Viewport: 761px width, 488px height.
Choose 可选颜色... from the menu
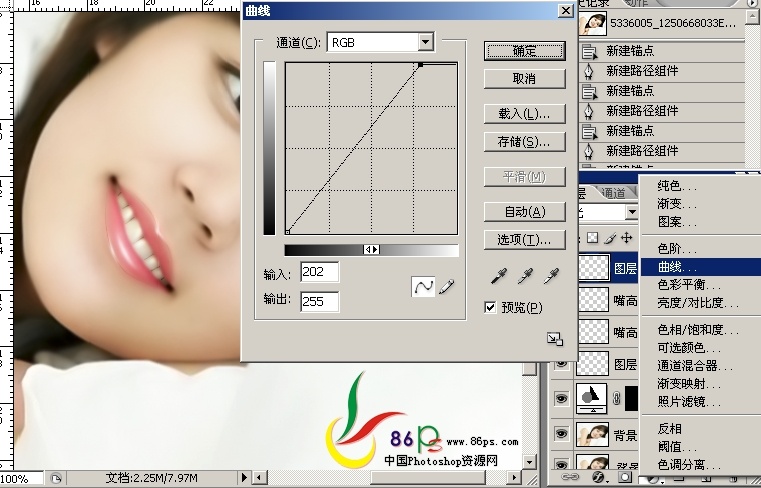(689, 348)
